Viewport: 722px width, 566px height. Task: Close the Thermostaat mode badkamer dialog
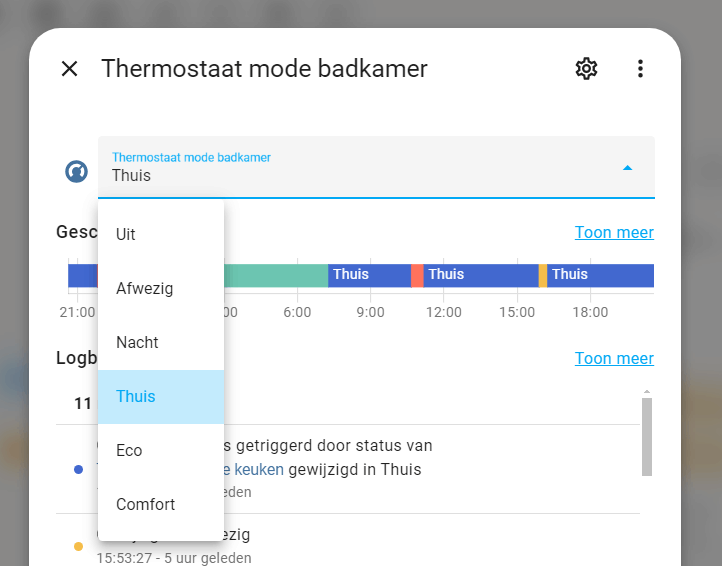pos(69,69)
